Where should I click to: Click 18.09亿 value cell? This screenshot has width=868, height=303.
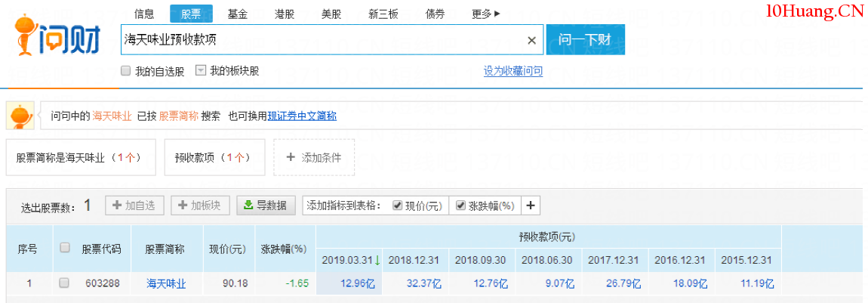[x=691, y=284]
